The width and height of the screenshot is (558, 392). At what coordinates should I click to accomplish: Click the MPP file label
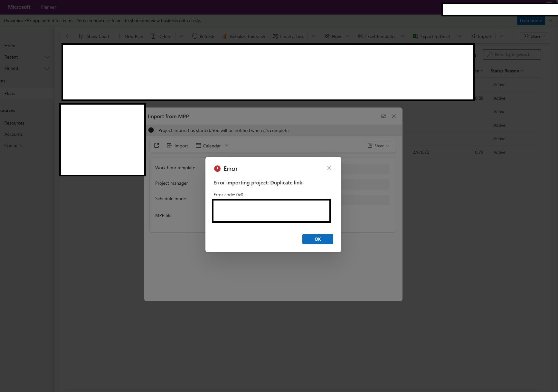click(163, 215)
